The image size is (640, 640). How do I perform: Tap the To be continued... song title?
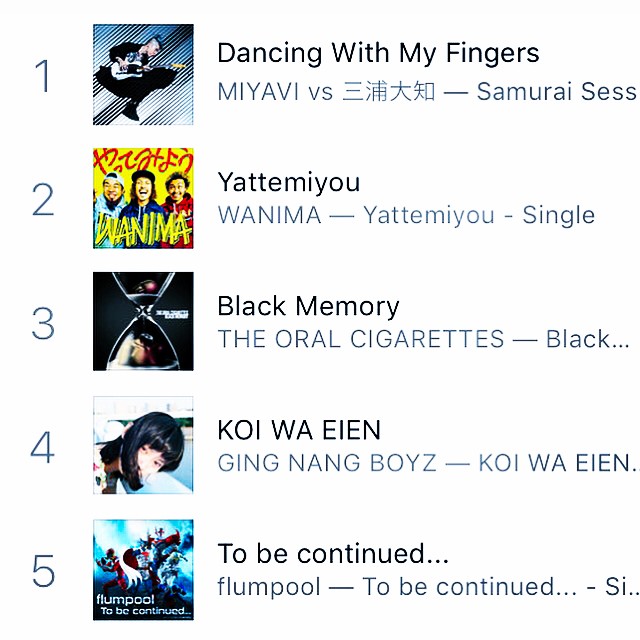tap(333, 554)
